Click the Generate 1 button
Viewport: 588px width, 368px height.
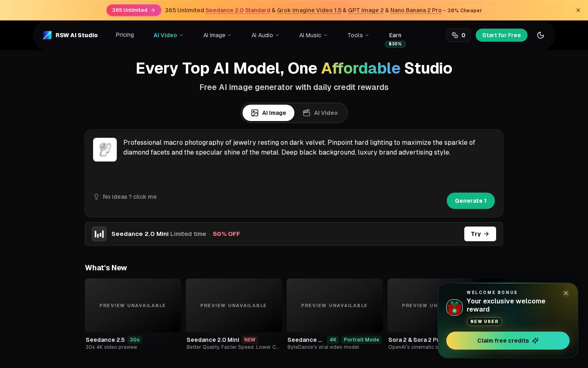pos(471,201)
